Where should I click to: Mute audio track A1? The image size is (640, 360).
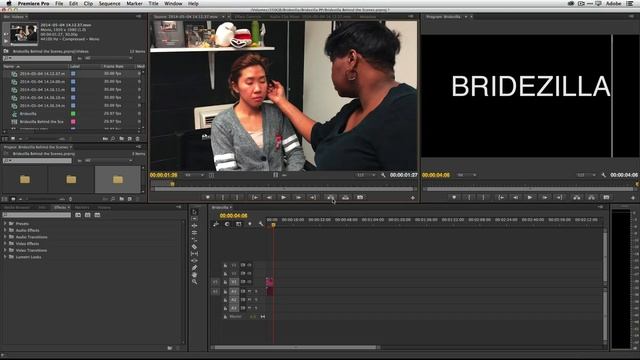click(x=249, y=291)
